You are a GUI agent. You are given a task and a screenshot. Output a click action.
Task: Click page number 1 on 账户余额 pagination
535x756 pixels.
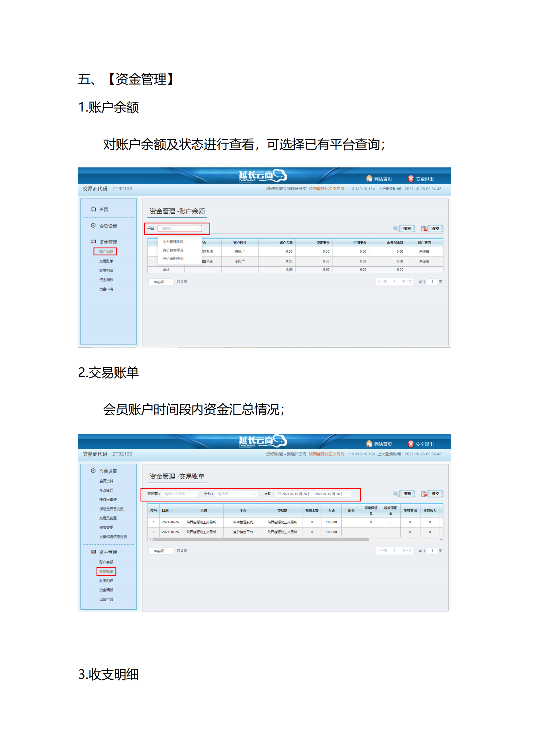[x=394, y=282]
